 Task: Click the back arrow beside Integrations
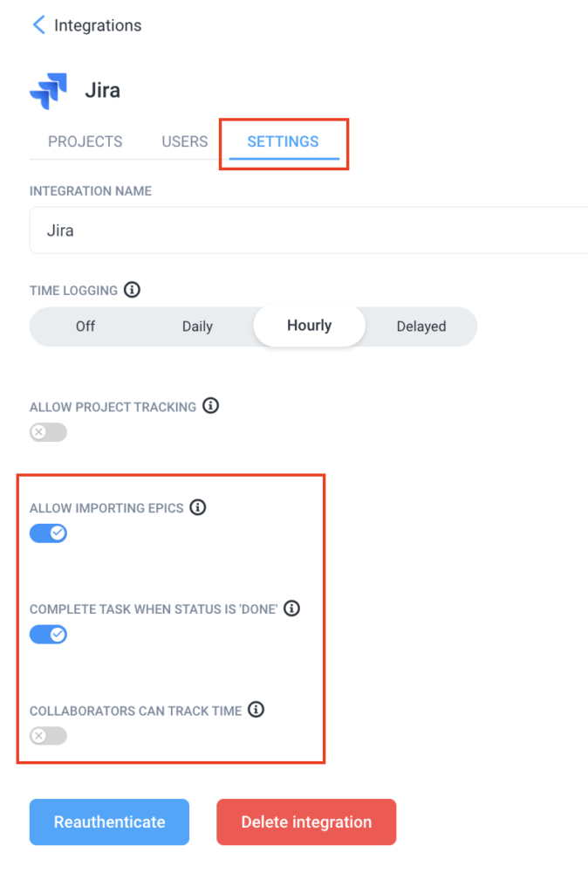click(x=38, y=25)
